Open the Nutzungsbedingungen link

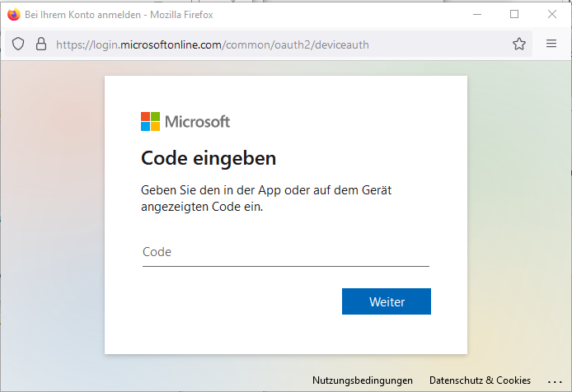[362, 380]
